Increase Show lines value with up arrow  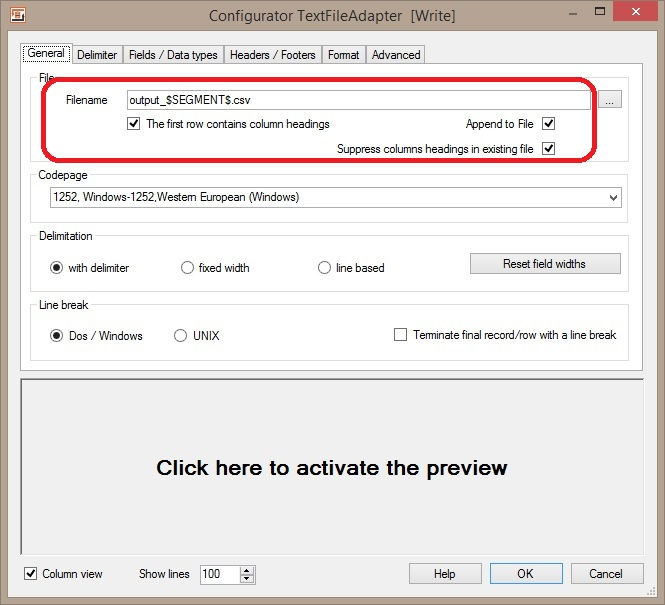point(247,570)
